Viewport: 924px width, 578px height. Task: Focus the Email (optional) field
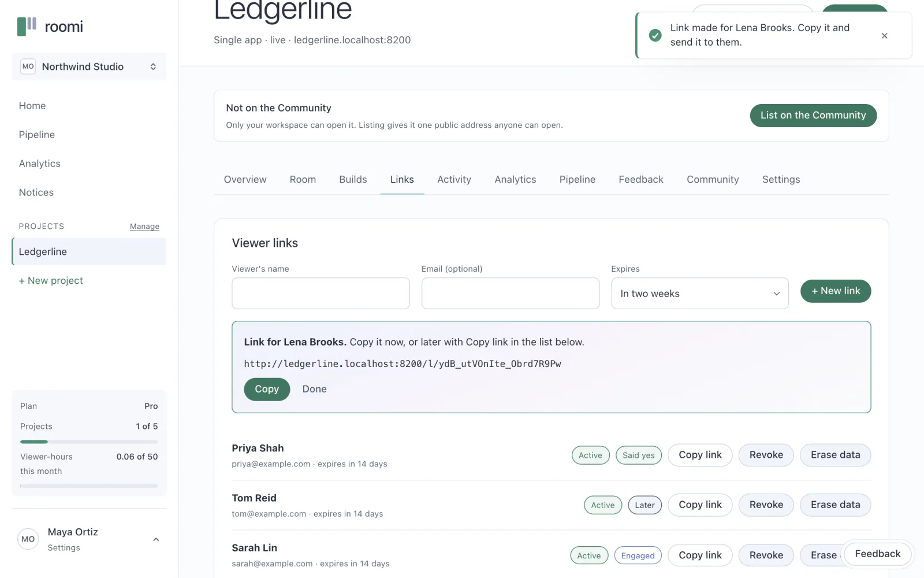(511, 294)
